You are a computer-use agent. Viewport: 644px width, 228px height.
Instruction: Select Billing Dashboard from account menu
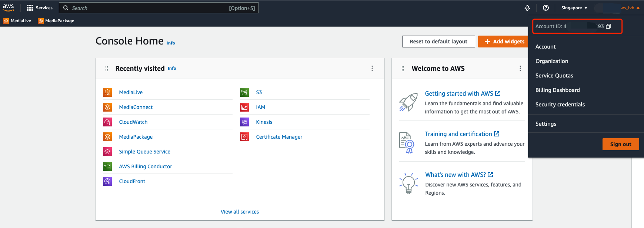point(557,90)
